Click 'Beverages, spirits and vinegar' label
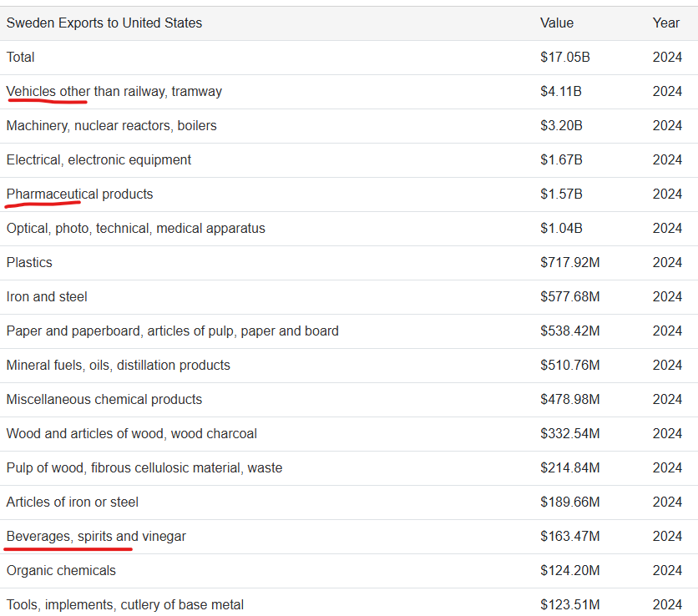This screenshot has width=698, height=616. pos(96,537)
